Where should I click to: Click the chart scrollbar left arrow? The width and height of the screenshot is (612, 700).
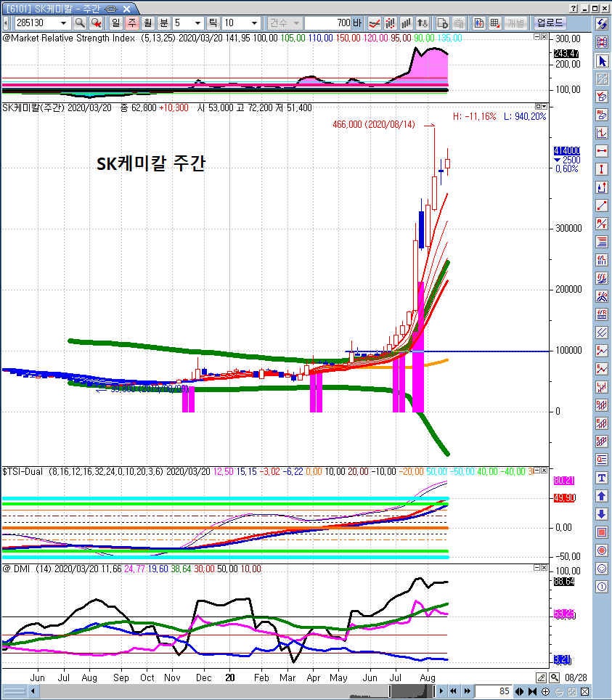point(33,691)
